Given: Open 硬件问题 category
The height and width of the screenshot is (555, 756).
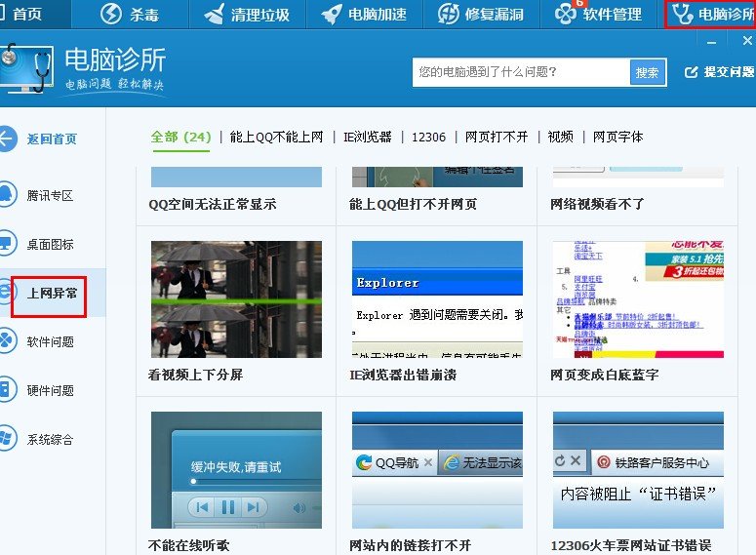Looking at the screenshot, I should (x=50, y=390).
